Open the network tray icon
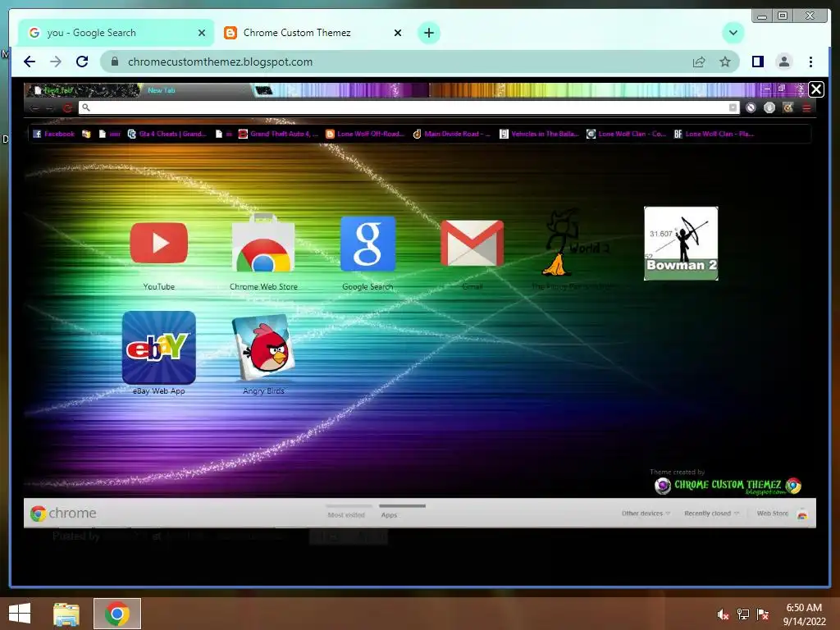This screenshot has width=840, height=630. (x=743, y=614)
